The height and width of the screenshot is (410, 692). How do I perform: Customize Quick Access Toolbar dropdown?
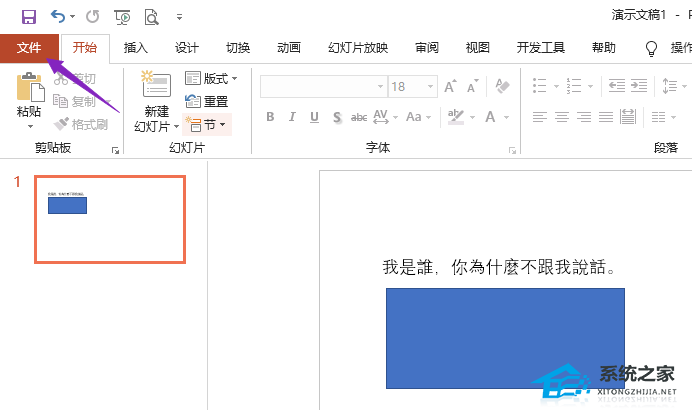coord(179,17)
